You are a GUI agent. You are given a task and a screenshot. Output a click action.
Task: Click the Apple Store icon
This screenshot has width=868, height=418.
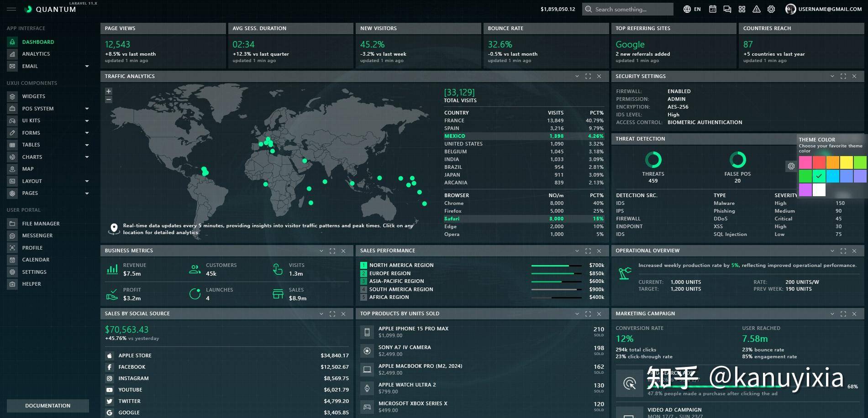tap(110, 355)
